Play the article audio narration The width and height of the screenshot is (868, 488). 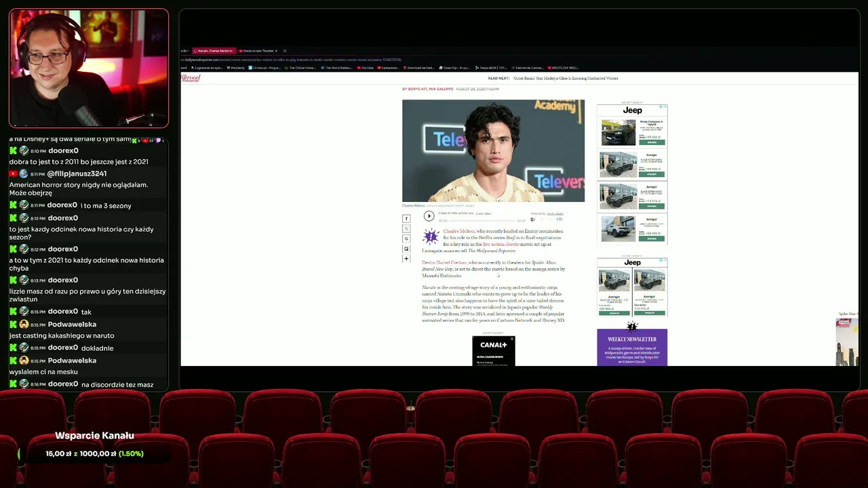point(429,216)
